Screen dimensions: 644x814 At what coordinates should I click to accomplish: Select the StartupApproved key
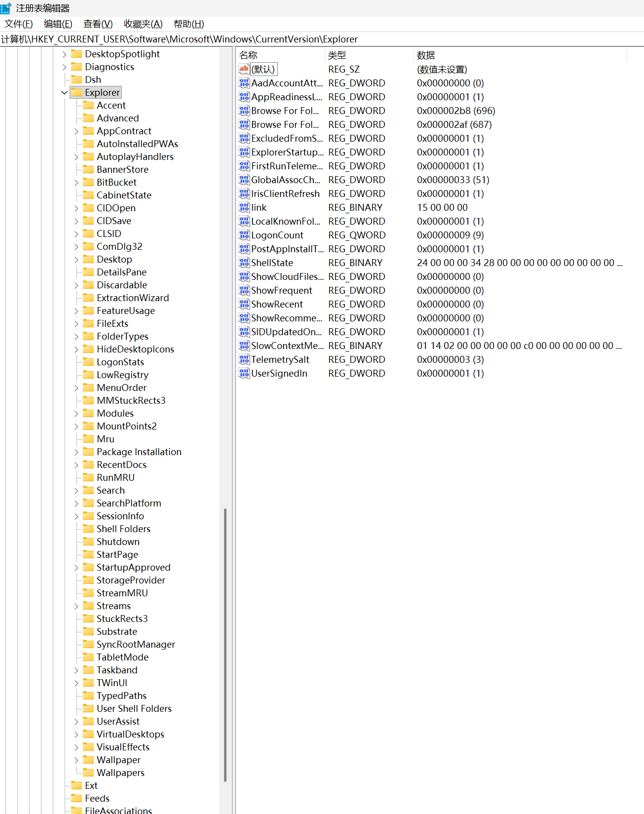133,567
